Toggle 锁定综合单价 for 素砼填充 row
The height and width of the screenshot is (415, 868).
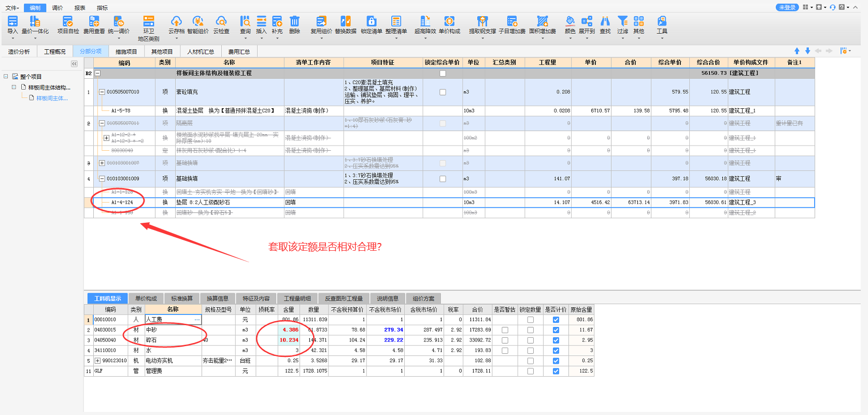tap(443, 92)
